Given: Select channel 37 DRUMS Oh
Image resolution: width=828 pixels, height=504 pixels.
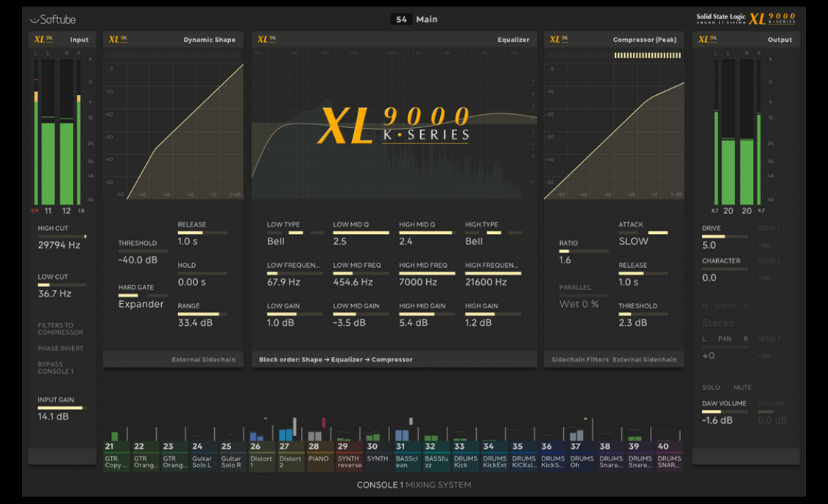Looking at the screenshot, I should [x=581, y=455].
